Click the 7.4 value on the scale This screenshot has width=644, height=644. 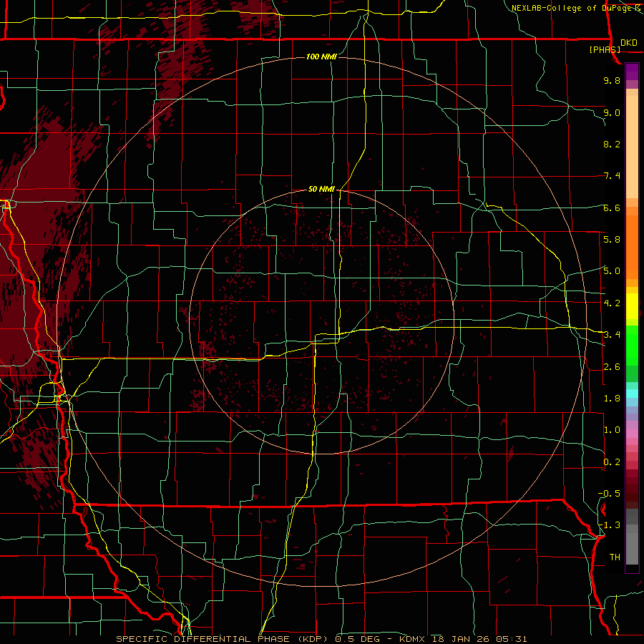pyautogui.click(x=612, y=176)
